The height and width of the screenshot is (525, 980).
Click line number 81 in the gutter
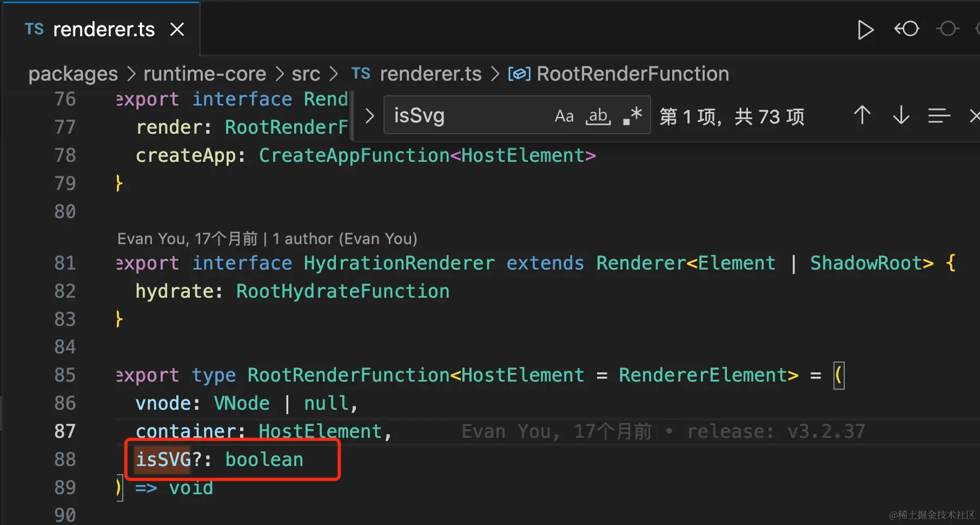(x=65, y=263)
